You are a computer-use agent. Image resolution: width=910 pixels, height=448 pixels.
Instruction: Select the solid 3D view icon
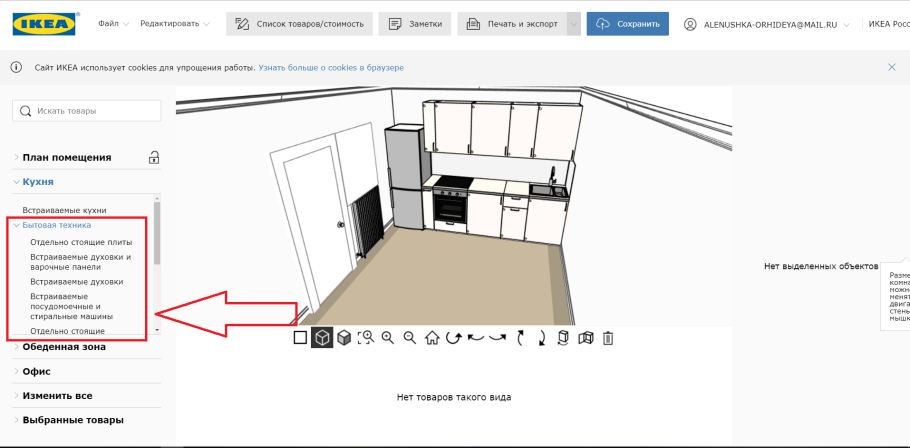(344, 338)
